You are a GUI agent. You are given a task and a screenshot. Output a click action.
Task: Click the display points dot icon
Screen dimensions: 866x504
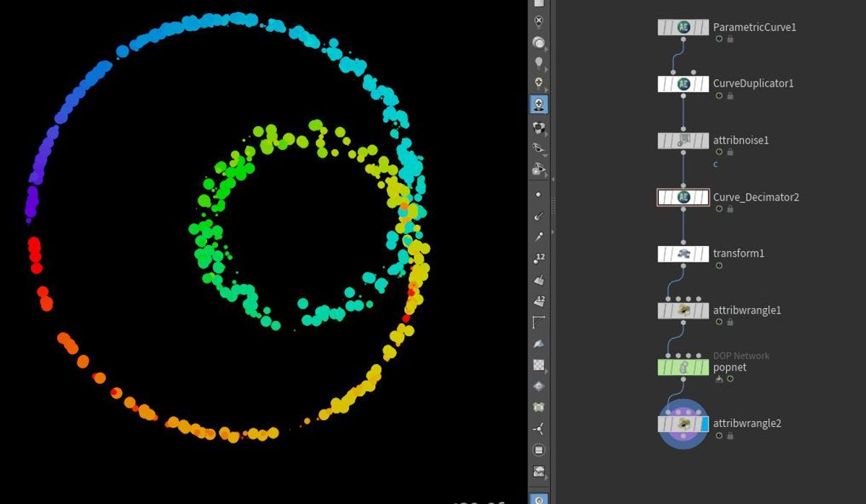538,195
